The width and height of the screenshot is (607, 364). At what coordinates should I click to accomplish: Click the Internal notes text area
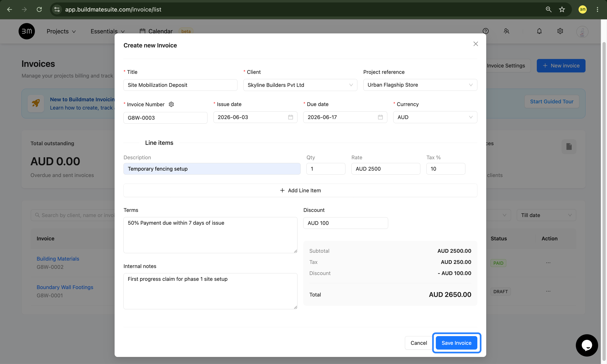pos(211,291)
